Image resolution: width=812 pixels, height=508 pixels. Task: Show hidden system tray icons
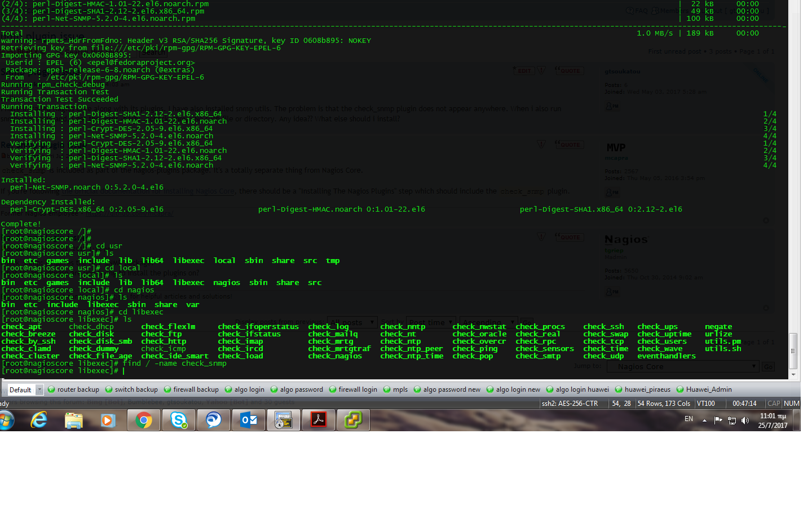click(704, 420)
